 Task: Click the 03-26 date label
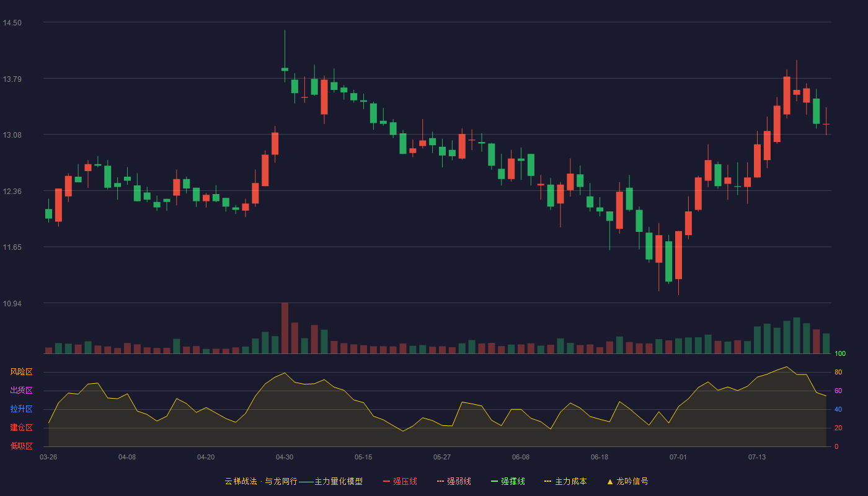[48, 457]
